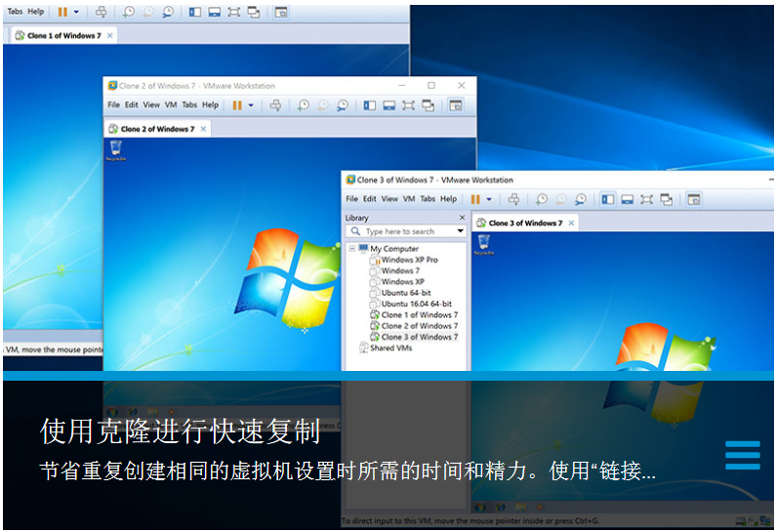Open snapshot manager icon in Clone 2 window
The width and height of the screenshot is (776, 532).
coord(343,105)
